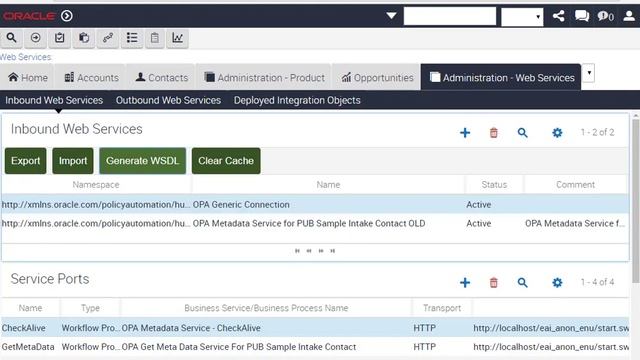Expand more screen tabs dropdown
Viewport: 640px width, 360px height.
point(589,73)
